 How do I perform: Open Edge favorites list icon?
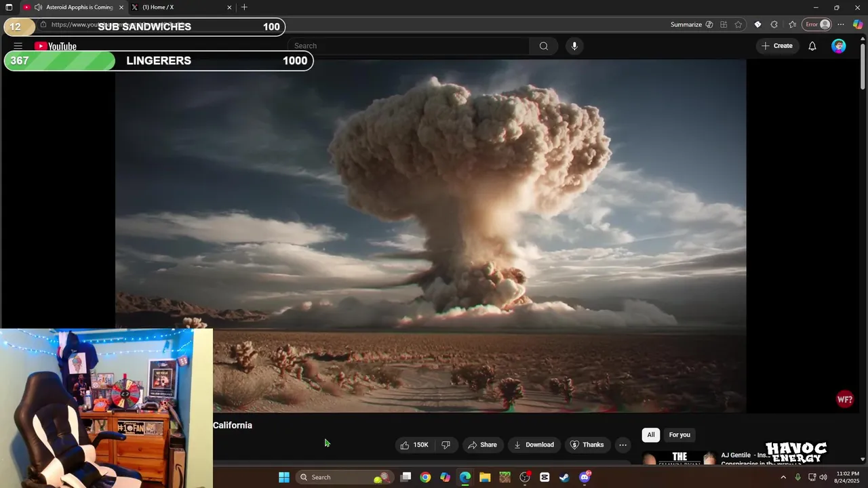[792, 24]
